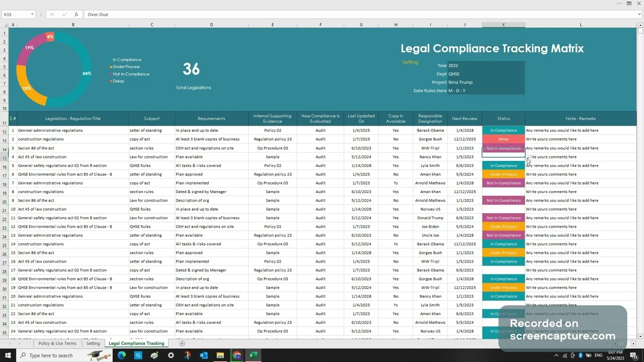This screenshot has height=362, width=644.
Task: Click the Excel taskbar icon
Action: [x=253, y=355]
